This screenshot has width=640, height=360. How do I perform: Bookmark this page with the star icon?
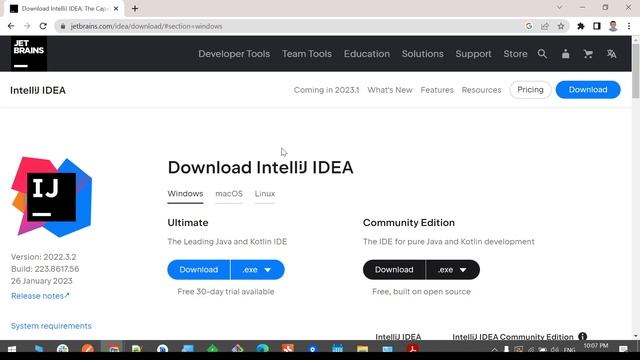[561, 26]
